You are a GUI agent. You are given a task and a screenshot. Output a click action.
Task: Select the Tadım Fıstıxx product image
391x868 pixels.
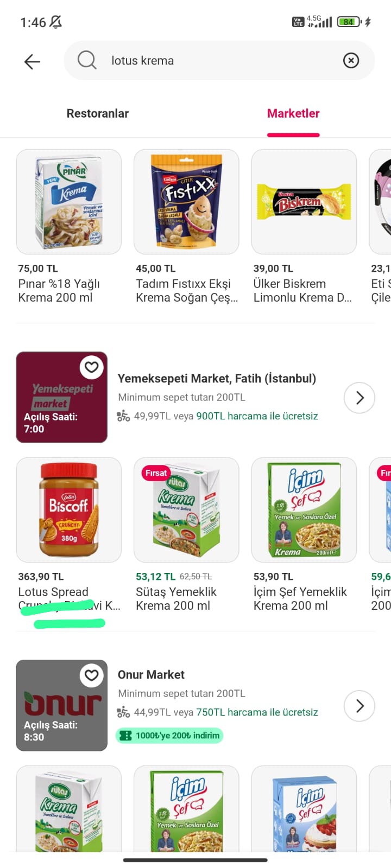[x=186, y=202]
